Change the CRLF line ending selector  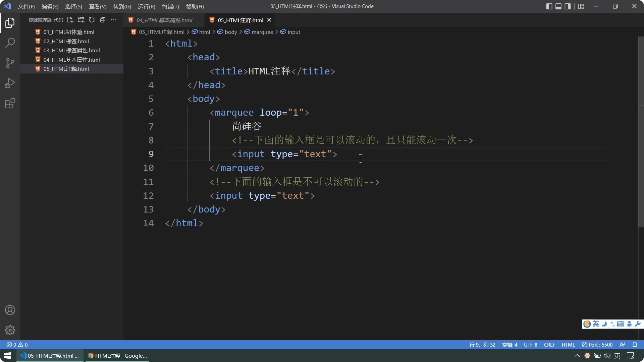549,345
